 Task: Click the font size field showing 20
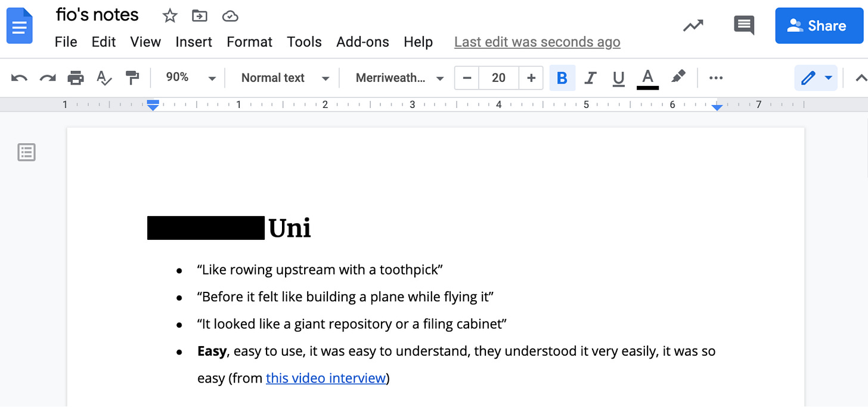(x=499, y=78)
